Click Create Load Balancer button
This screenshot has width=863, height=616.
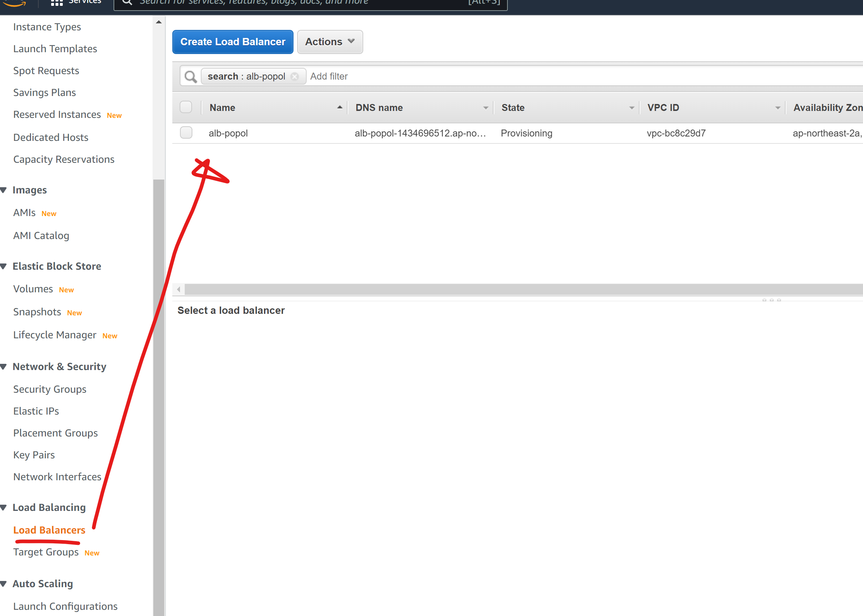233,42
